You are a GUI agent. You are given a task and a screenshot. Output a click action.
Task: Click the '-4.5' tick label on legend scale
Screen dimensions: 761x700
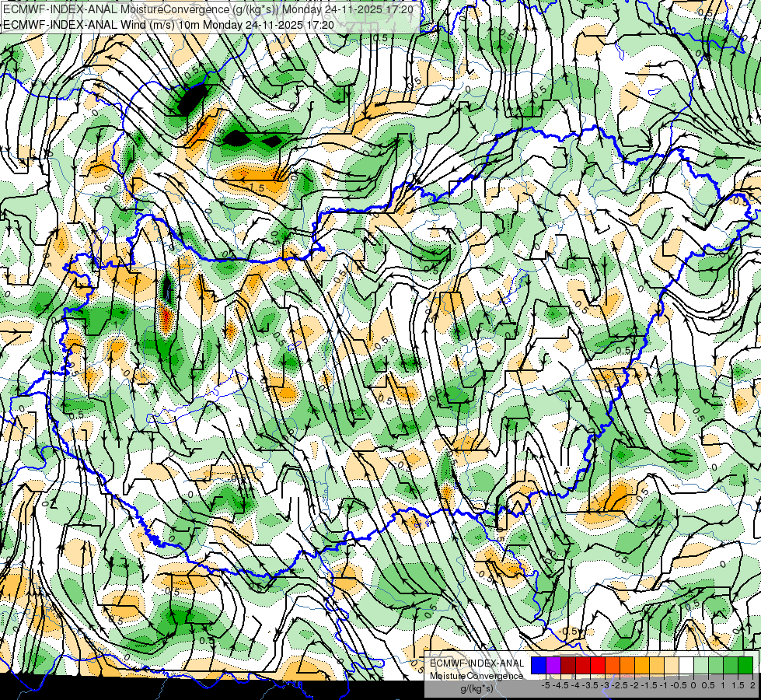[560, 685]
